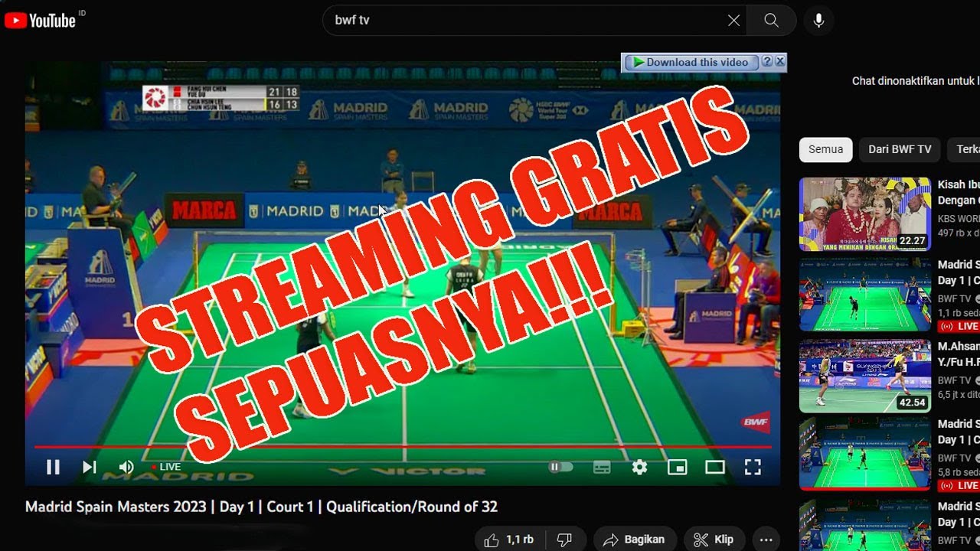Pause the live video
The width and height of the screenshot is (980, 551).
tap(53, 467)
